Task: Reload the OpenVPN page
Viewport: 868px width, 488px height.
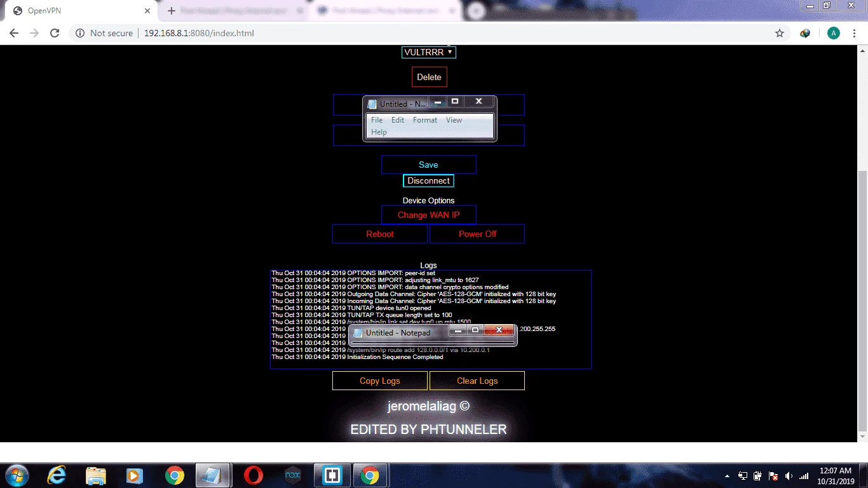Action: 55,33
